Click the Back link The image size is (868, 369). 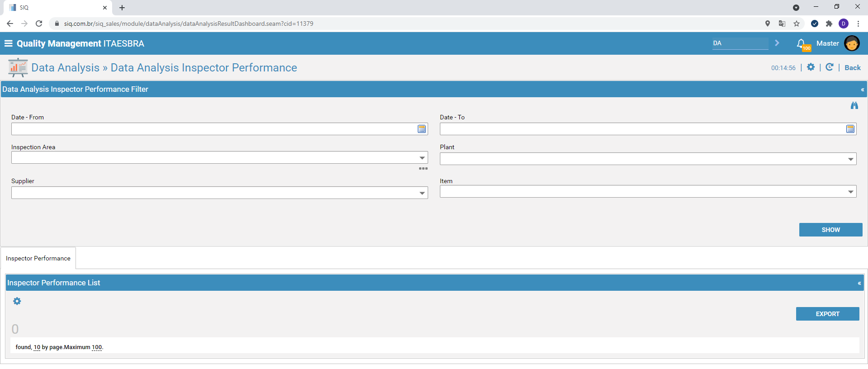pyautogui.click(x=853, y=67)
